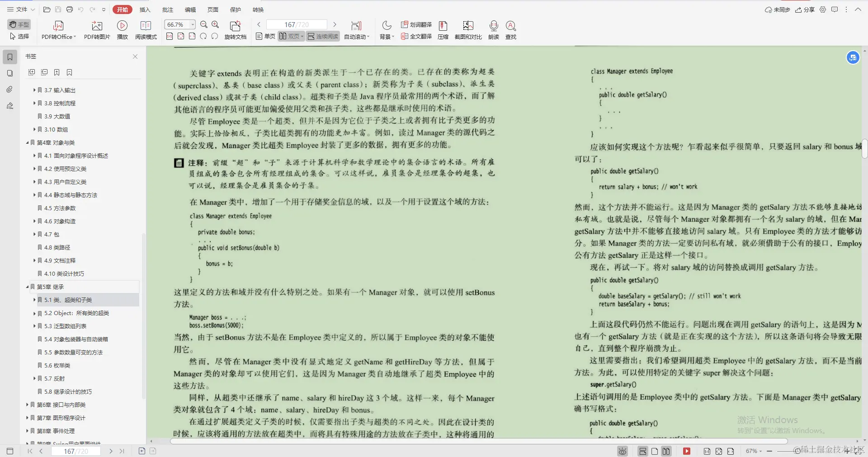Switch to the 插入 ribbon tab
Image resolution: width=868 pixels, height=457 pixels.
pos(145,9)
